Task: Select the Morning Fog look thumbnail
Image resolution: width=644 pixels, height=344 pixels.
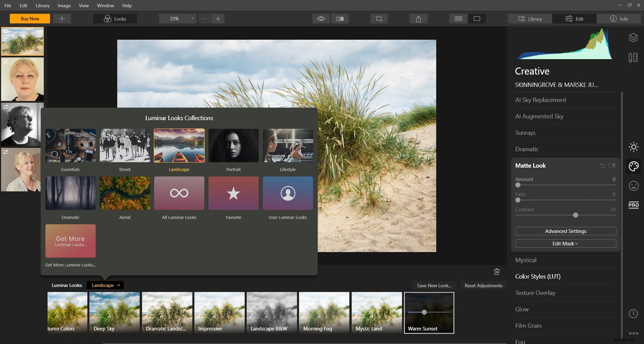Action: coord(324,313)
